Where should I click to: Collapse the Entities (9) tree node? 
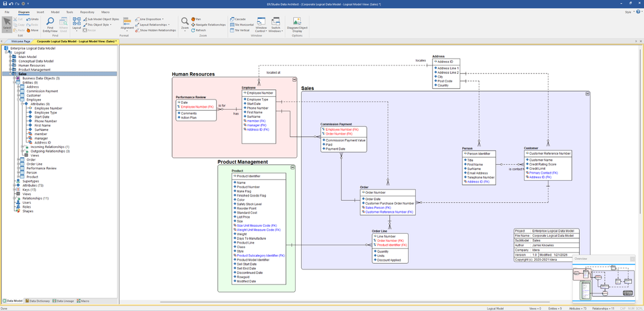[14, 82]
